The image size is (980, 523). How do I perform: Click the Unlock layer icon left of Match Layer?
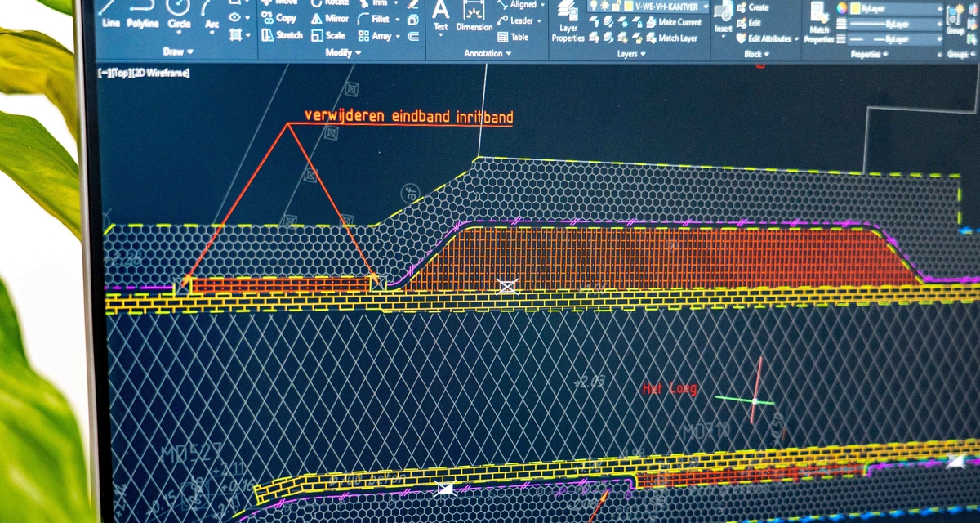point(636,38)
